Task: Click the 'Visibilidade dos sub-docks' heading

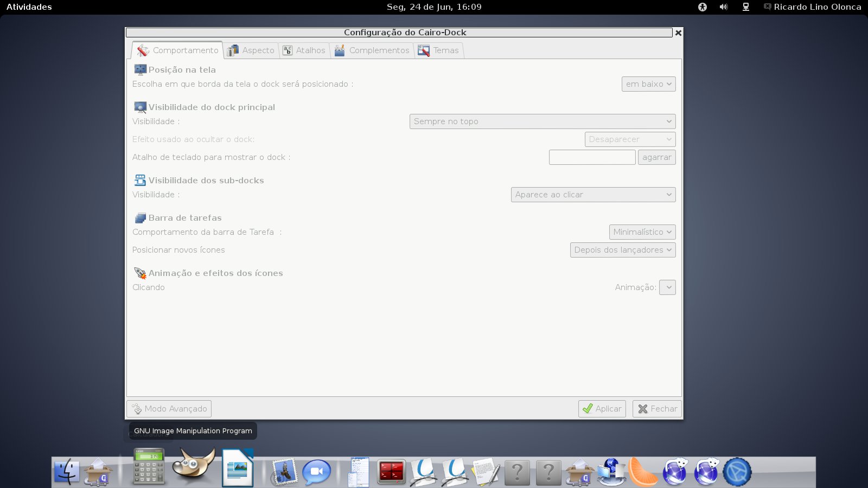Action: coord(206,181)
